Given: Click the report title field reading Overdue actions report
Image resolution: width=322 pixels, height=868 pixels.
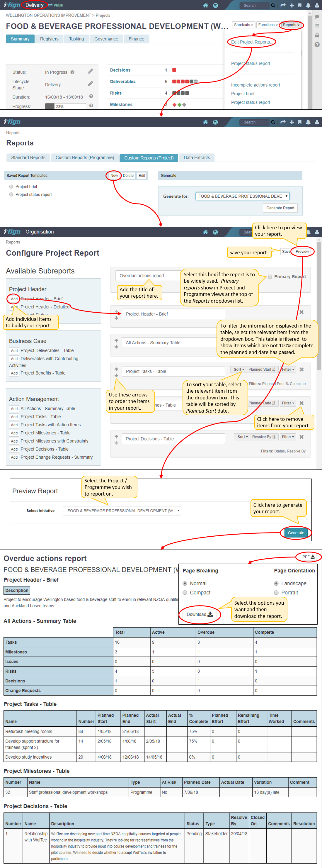Looking at the screenshot, I should click(x=149, y=276).
